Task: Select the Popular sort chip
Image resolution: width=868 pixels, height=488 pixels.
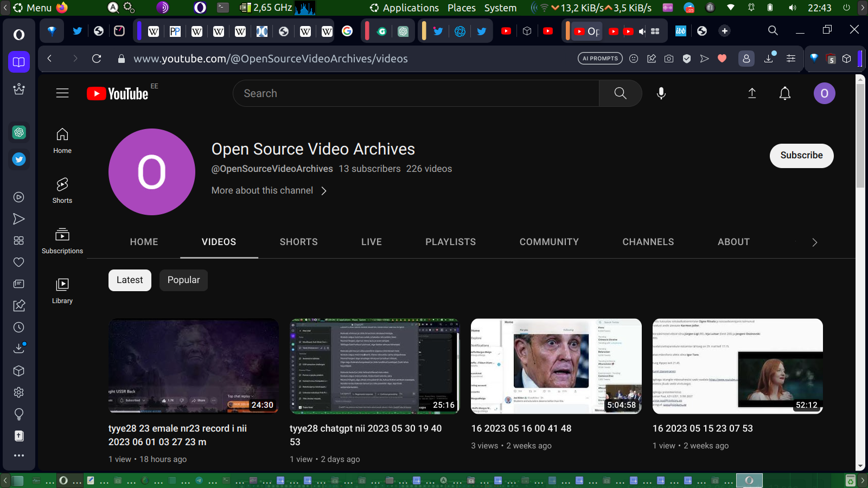Action: [x=183, y=280]
